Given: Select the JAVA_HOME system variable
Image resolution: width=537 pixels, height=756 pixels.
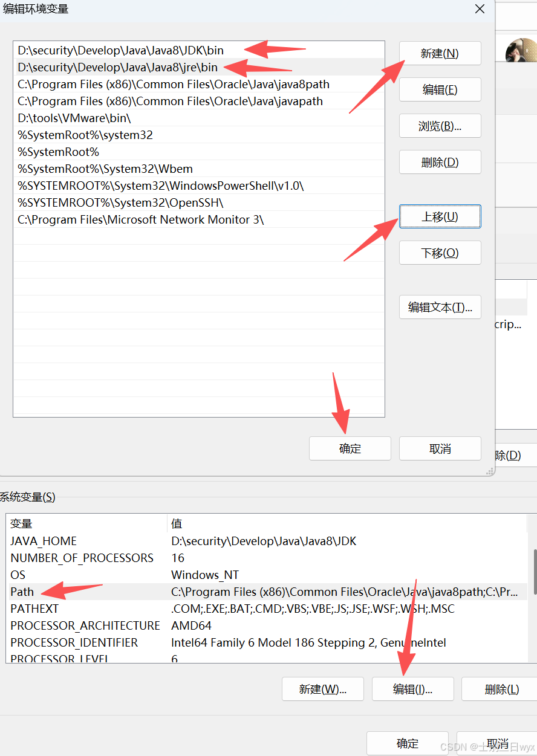Looking at the screenshot, I should click(x=267, y=541).
